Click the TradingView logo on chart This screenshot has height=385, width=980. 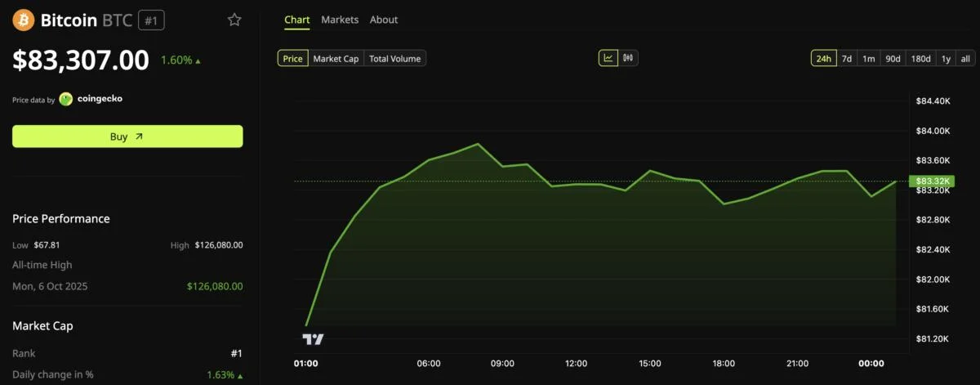click(313, 339)
